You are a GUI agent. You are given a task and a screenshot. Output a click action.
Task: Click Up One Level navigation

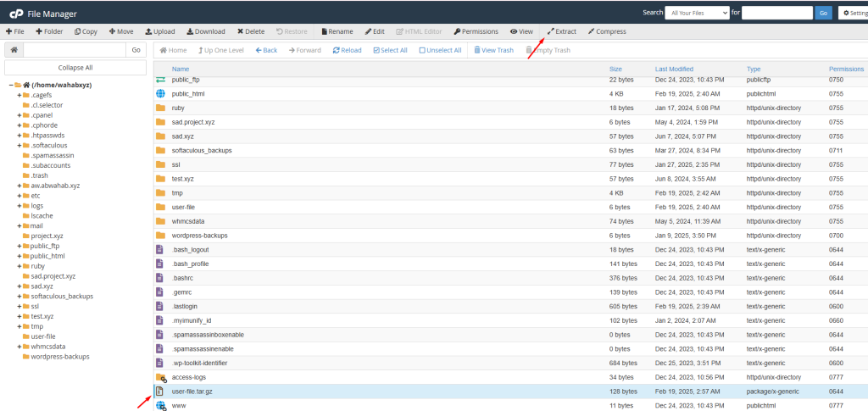(220, 50)
